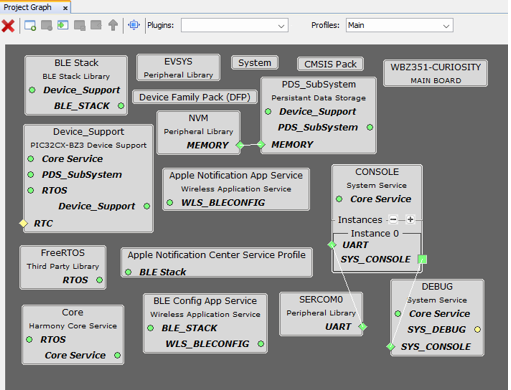Screen dimensions: 511x390
Task: Select the Core component title
Action: coord(73,312)
